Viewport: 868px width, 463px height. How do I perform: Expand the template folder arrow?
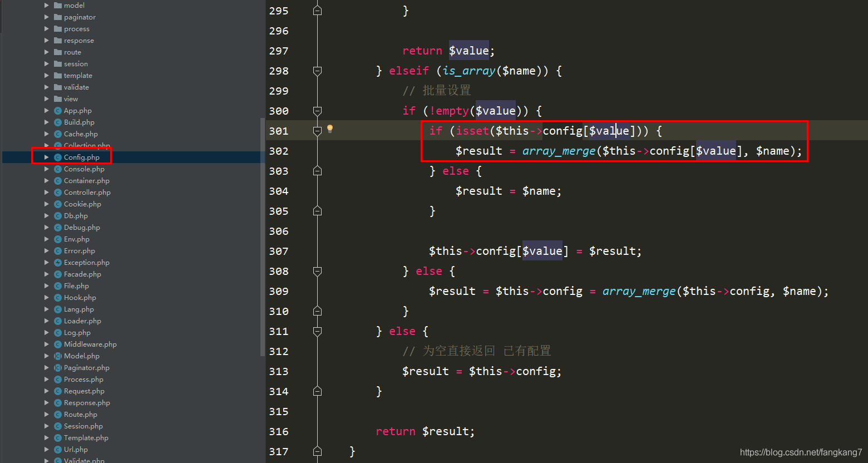click(x=47, y=76)
